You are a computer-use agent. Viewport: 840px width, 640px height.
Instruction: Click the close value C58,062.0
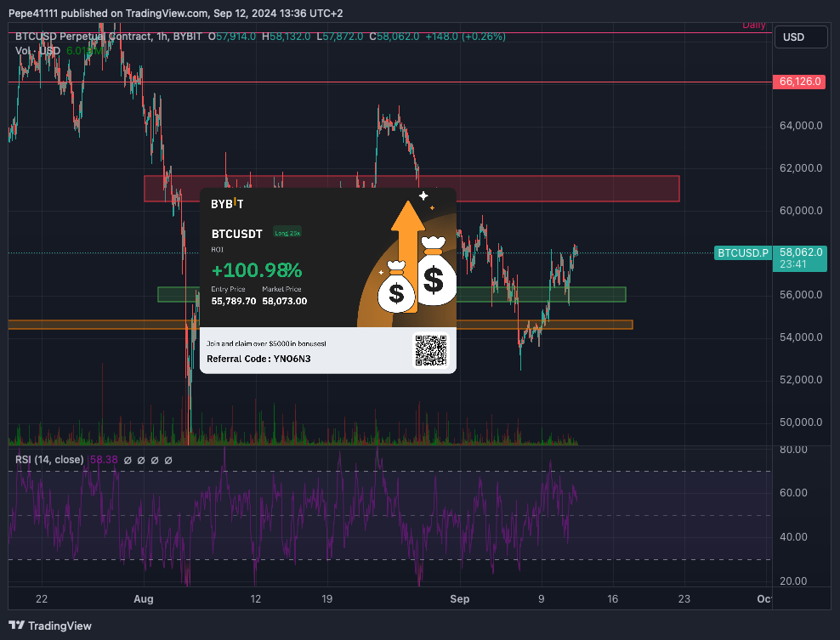click(394, 37)
